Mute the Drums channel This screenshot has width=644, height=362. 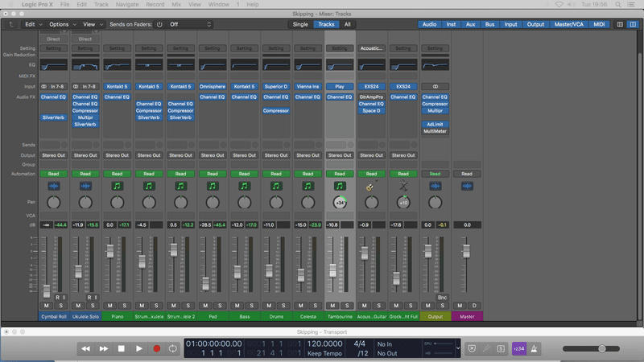[269, 306]
